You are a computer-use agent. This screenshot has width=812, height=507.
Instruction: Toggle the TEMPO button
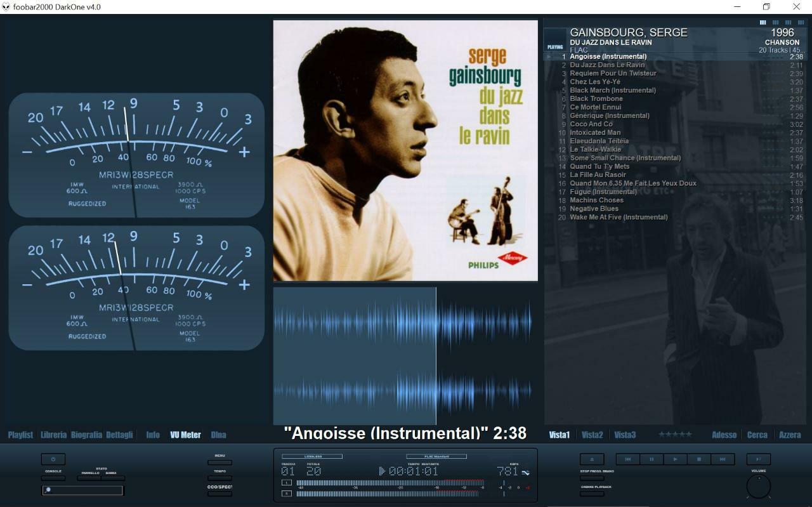[x=219, y=478]
